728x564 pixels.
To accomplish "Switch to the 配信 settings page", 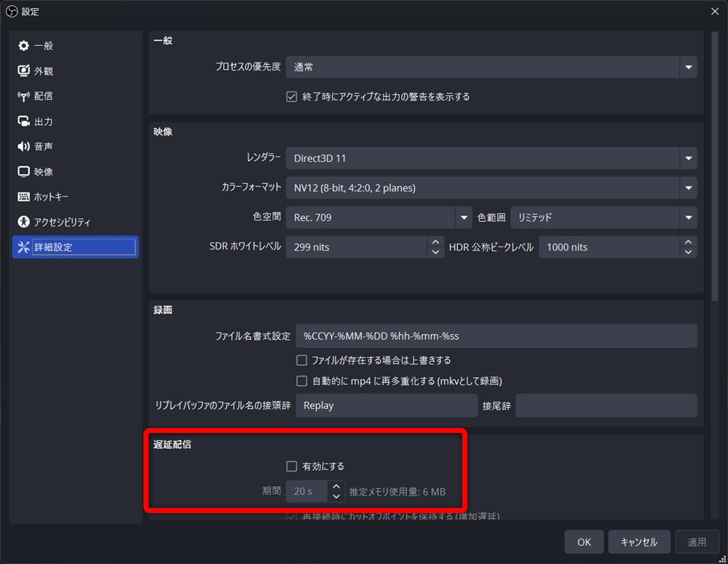I will (x=75, y=96).
